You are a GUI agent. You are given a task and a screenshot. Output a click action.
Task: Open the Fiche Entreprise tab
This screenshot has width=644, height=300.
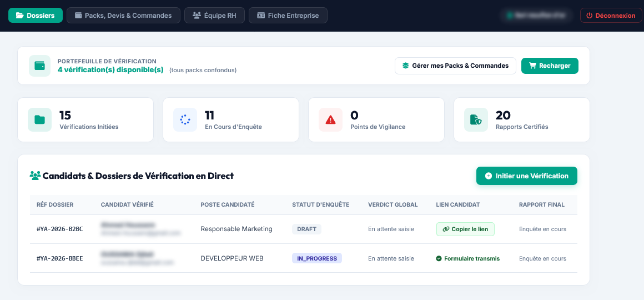pos(288,15)
